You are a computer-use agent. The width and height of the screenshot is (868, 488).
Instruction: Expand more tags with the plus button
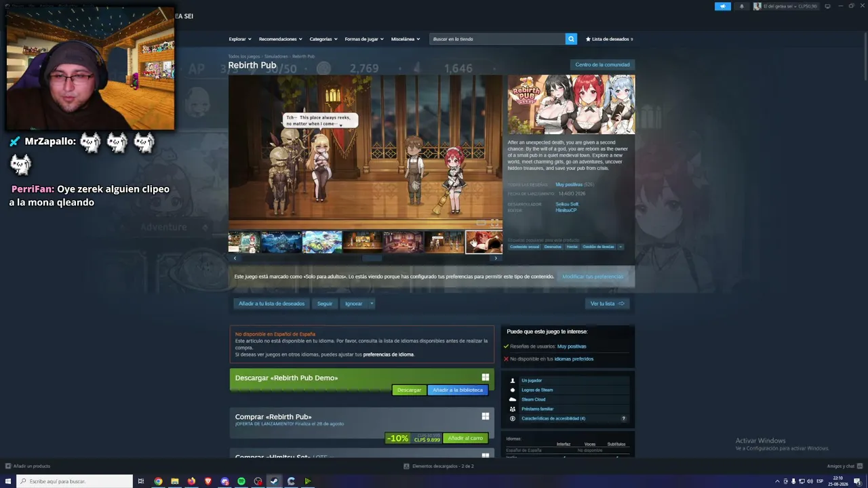click(x=620, y=247)
